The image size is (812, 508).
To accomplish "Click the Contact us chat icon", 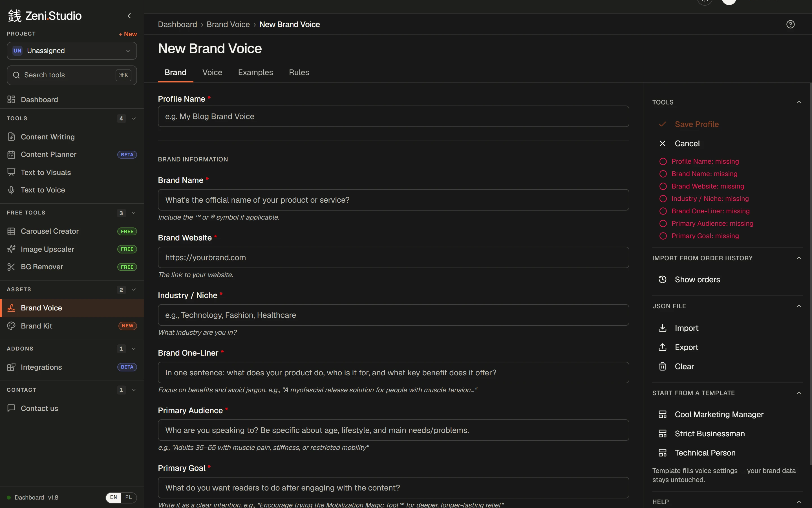I will coord(11,408).
